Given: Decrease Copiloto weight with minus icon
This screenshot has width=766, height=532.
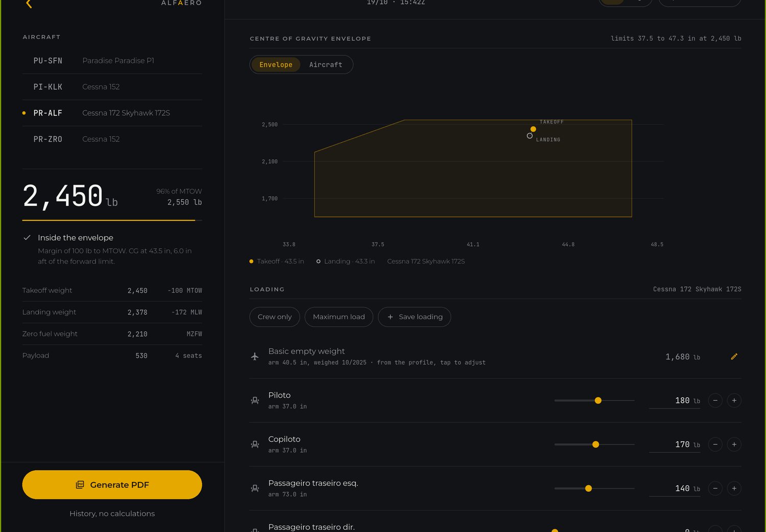Looking at the screenshot, I should coord(715,444).
